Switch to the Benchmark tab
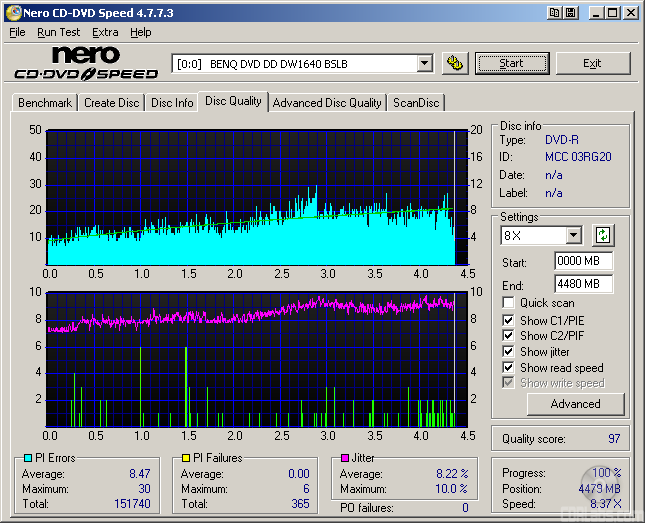Image resolution: width=645 pixels, height=523 pixels. coord(45,103)
